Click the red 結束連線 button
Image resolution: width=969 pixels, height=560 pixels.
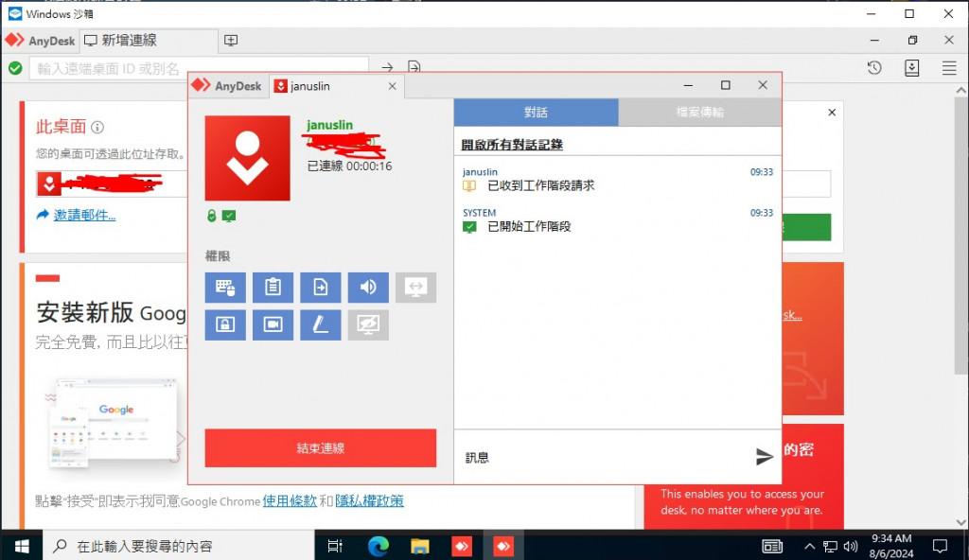pyautogui.click(x=320, y=448)
